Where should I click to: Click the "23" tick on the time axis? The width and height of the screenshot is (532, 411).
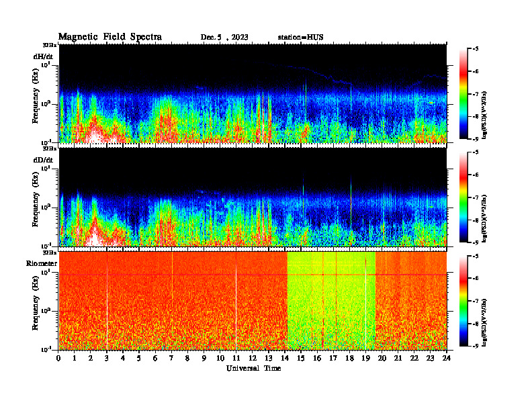tap(431, 358)
